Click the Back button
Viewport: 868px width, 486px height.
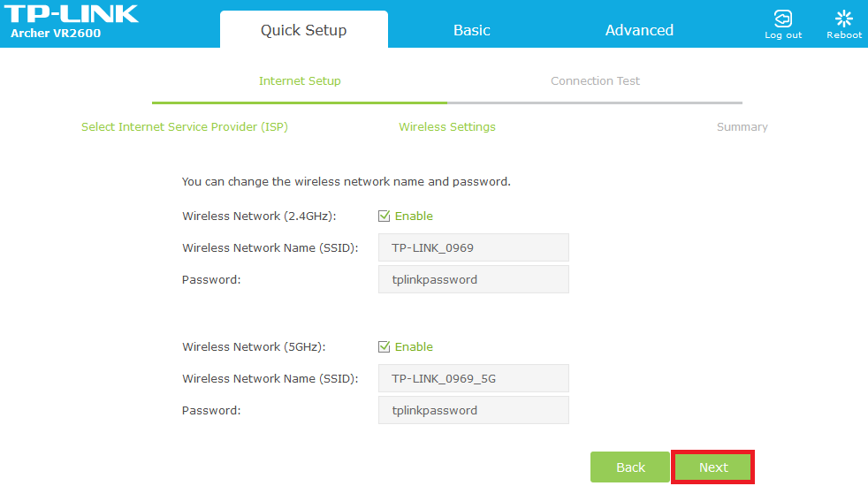coord(630,467)
